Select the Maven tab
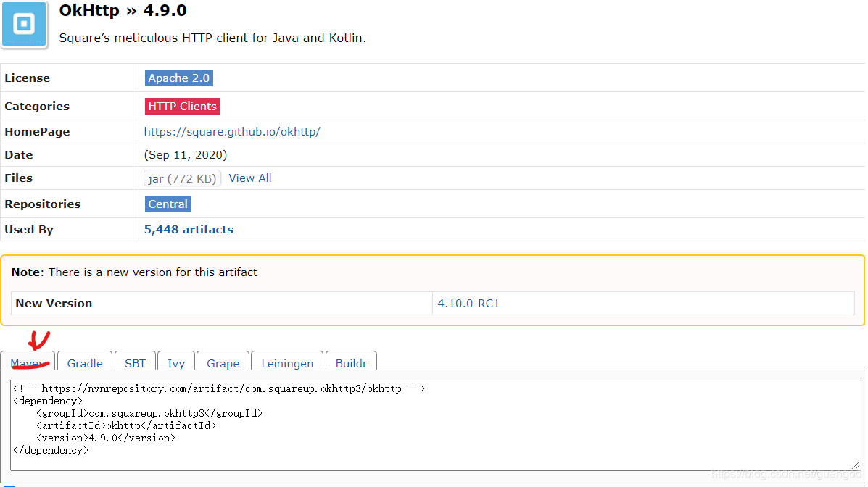The width and height of the screenshot is (868, 487). click(x=28, y=362)
